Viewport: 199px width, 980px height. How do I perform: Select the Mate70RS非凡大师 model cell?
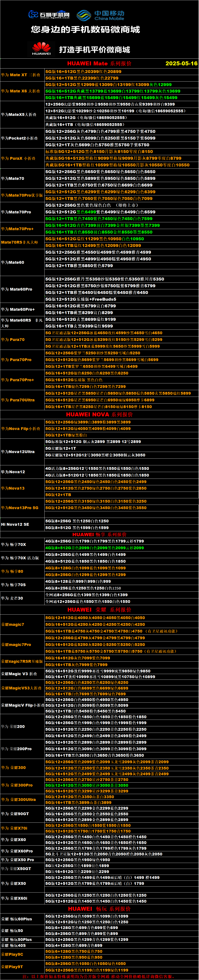19,242
